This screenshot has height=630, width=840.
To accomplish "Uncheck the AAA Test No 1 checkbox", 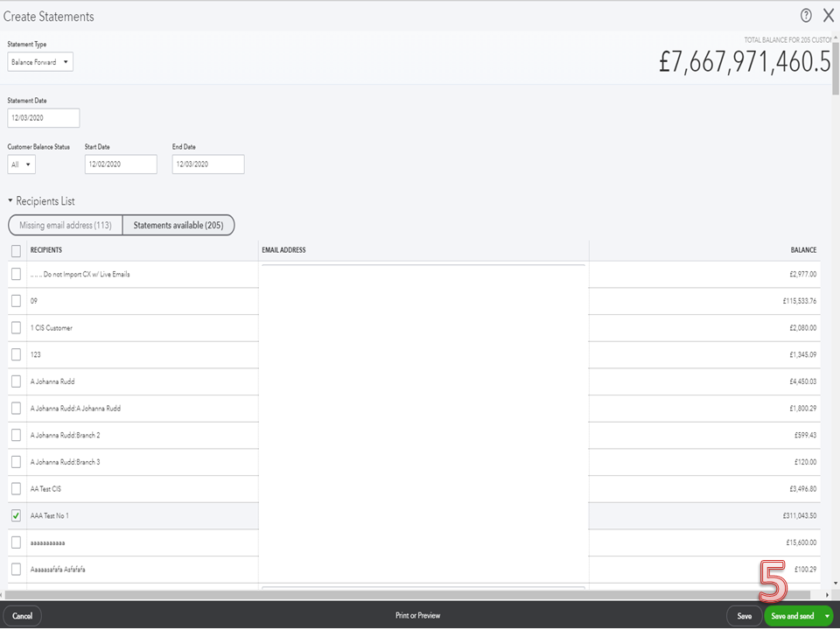I will point(16,516).
